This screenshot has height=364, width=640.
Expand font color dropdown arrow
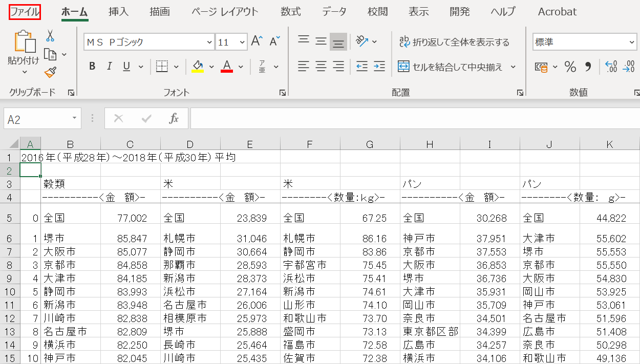pyautogui.click(x=241, y=67)
